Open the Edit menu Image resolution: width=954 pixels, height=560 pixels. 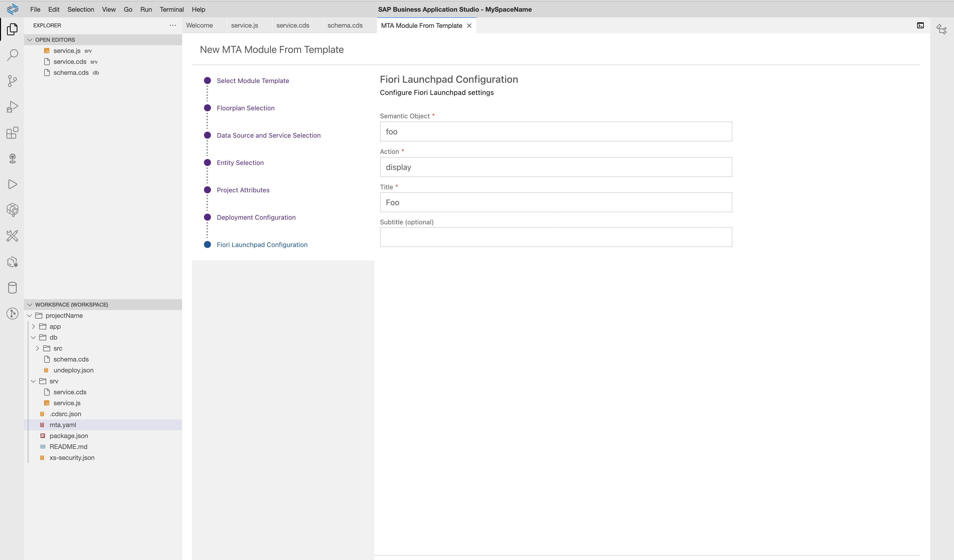point(54,9)
